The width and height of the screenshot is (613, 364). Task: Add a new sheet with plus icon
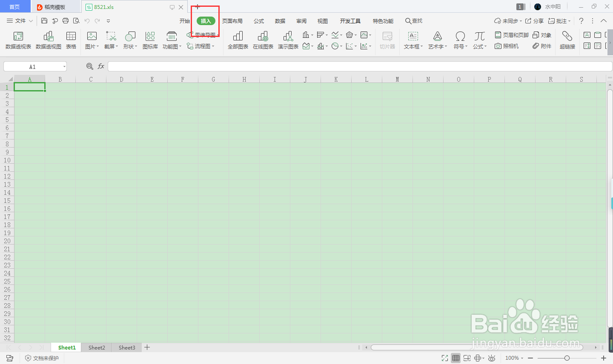tap(147, 347)
